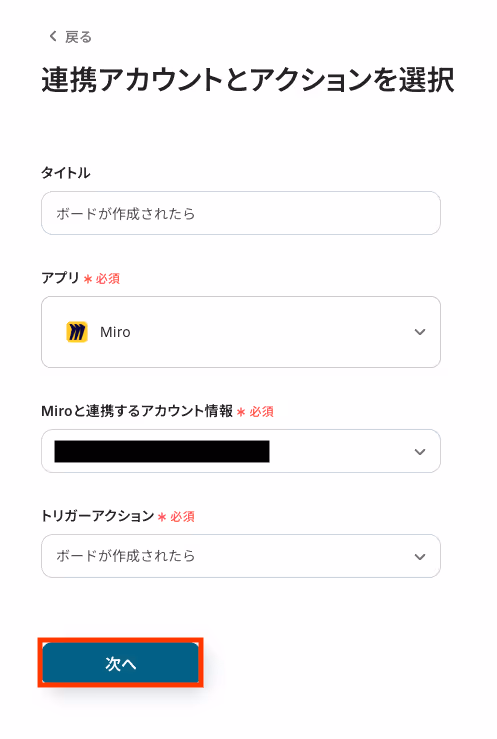Click the back chevron arrow icon

click(53, 36)
